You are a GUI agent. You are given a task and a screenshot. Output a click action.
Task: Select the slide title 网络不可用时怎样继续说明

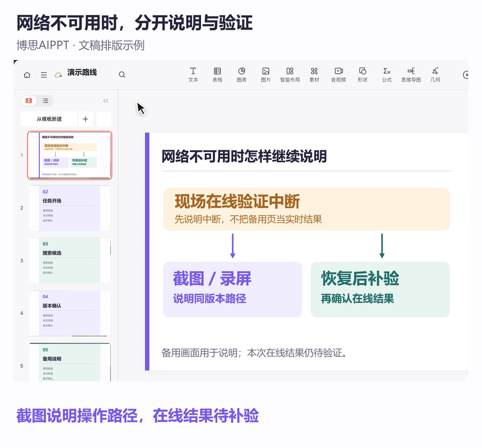click(244, 156)
